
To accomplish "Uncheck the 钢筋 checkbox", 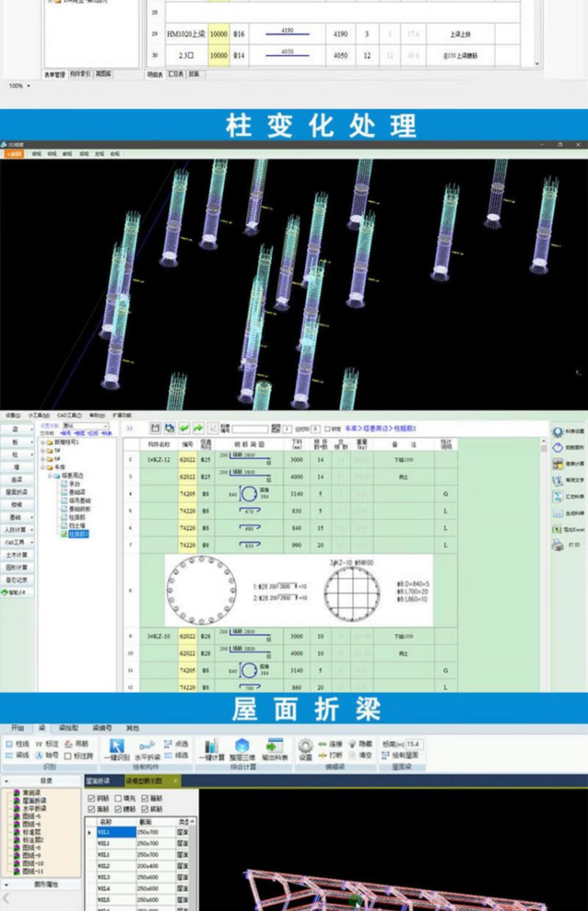I will tap(91, 798).
